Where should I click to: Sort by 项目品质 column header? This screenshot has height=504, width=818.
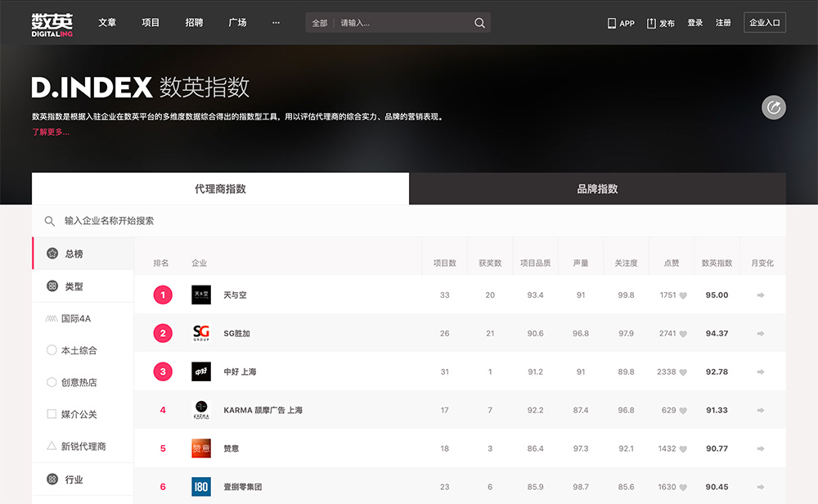pyautogui.click(x=535, y=263)
